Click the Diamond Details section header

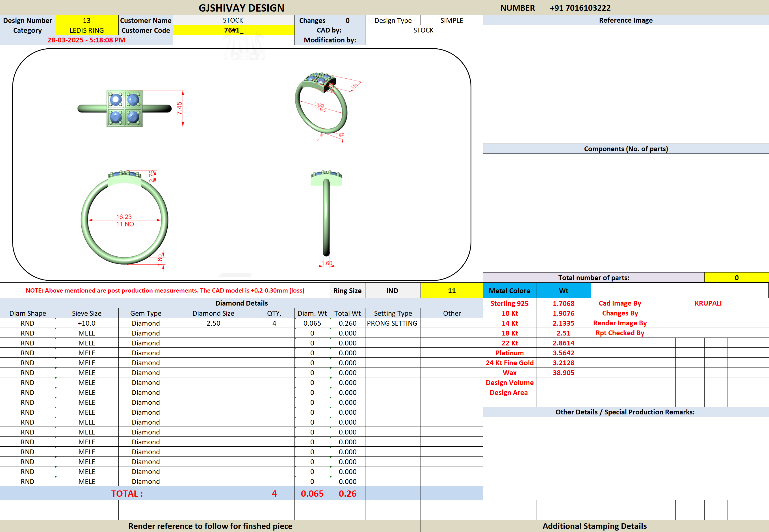pos(242,303)
